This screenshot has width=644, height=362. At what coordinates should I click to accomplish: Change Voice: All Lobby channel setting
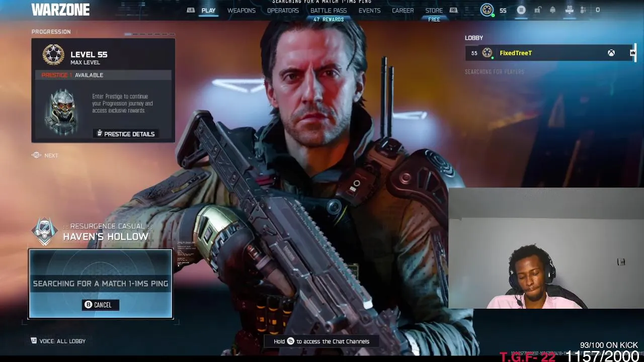pos(58,341)
